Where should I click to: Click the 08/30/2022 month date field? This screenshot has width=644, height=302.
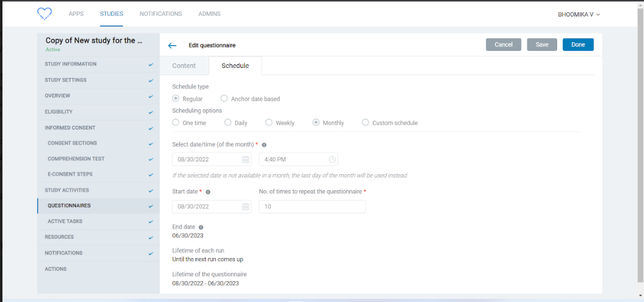point(212,160)
